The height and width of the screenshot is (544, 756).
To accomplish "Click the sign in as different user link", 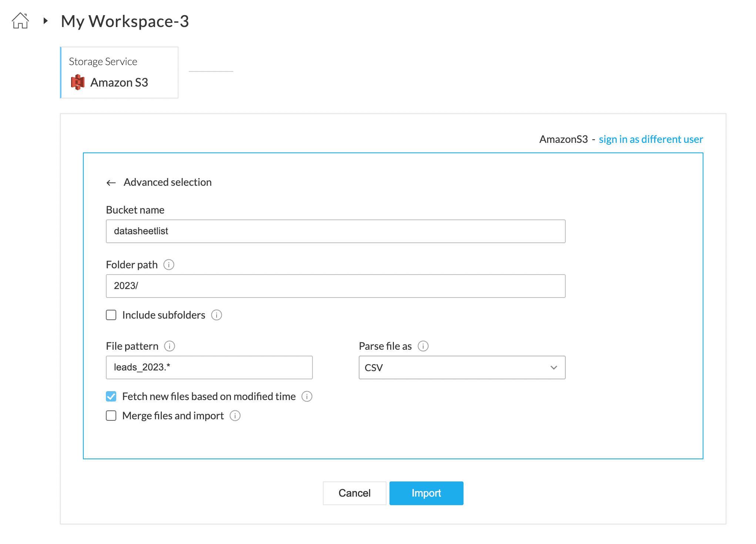I will point(651,140).
